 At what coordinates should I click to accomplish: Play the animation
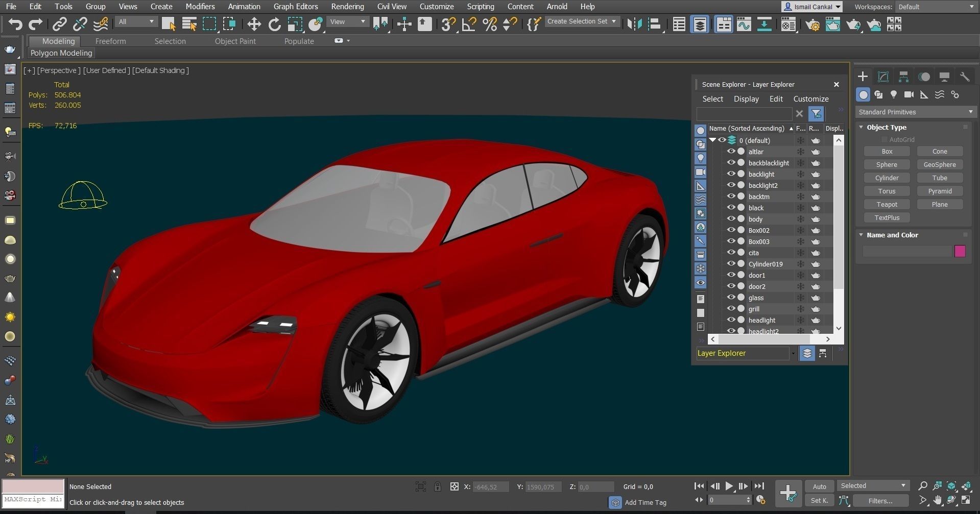[x=729, y=486]
